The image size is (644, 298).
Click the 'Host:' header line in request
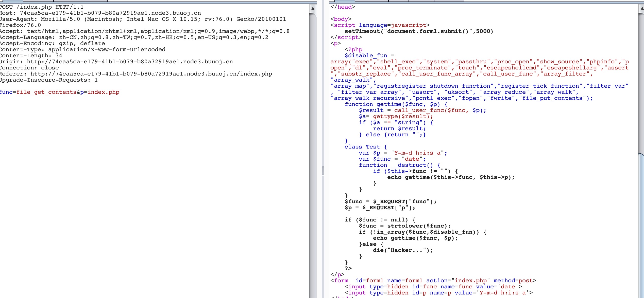(100, 13)
